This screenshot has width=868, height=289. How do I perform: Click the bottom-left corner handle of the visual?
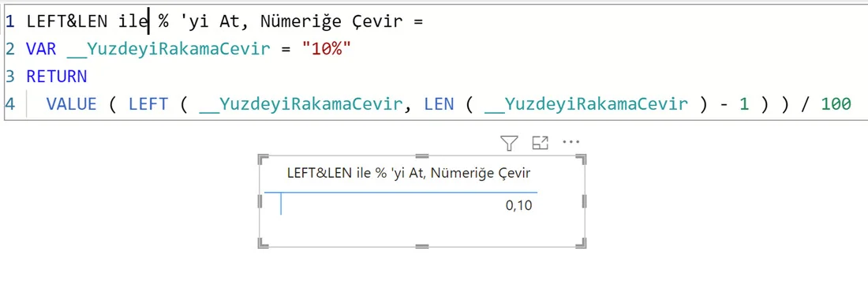[x=264, y=242]
